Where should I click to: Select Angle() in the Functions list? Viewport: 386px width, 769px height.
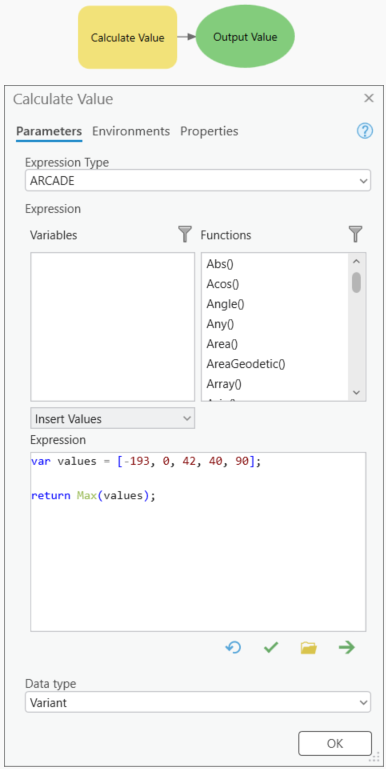pos(226,304)
